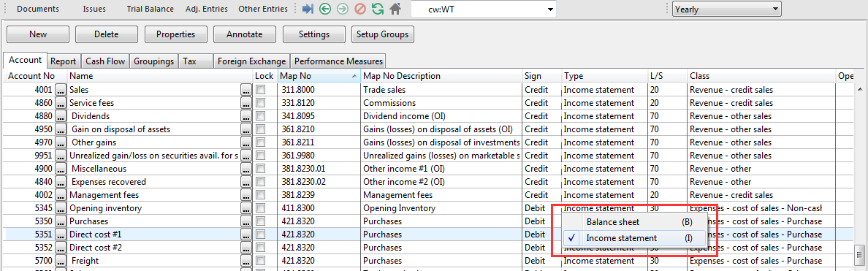Screen dimensions: 868x271
Task: Open the name ellipsis button for Other gains
Action: coord(246,142)
